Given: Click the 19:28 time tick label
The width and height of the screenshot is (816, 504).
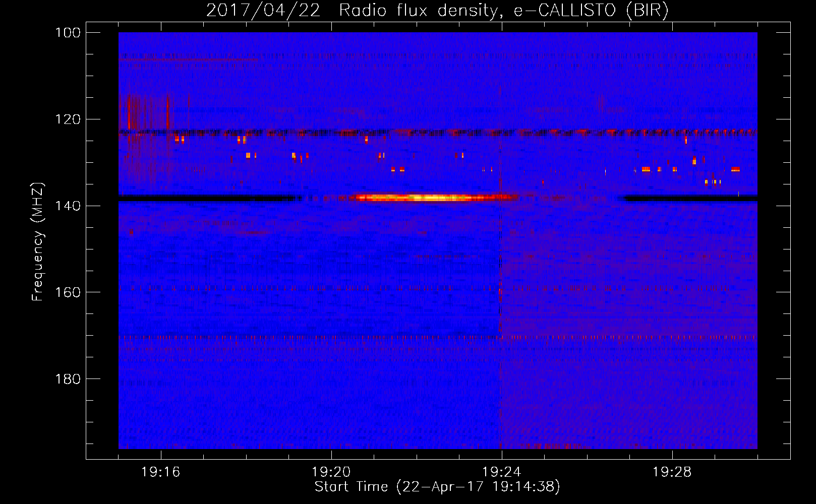Looking at the screenshot, I should (672, 472).
